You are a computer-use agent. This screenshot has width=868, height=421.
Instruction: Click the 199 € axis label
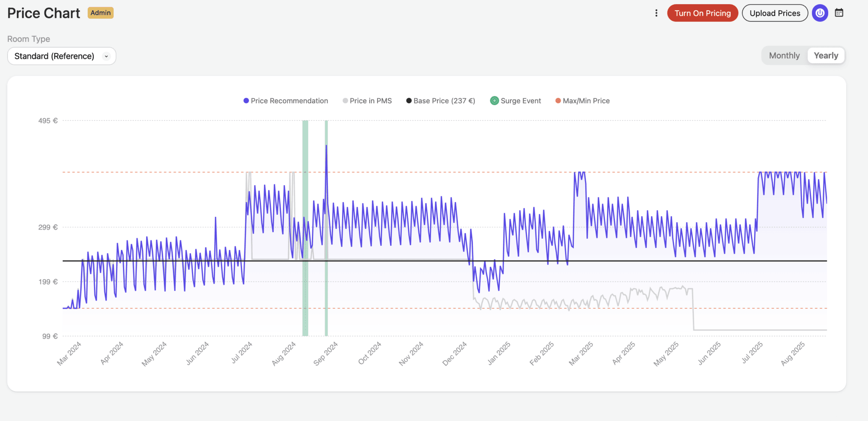coord(48,282)
